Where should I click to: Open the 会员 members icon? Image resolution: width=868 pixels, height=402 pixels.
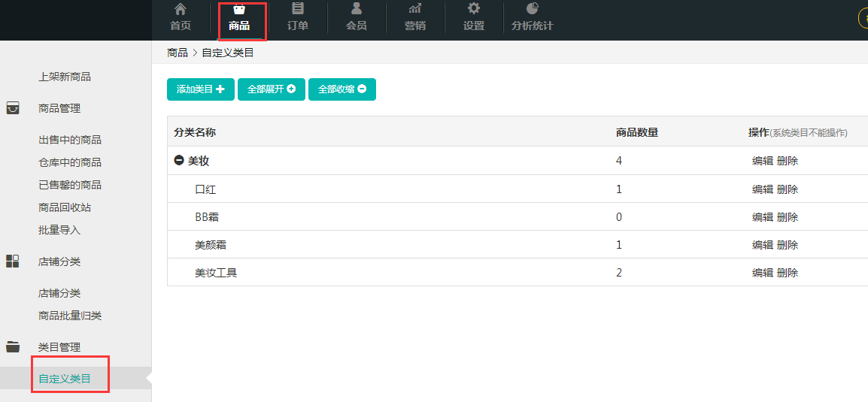click(357, 10)
